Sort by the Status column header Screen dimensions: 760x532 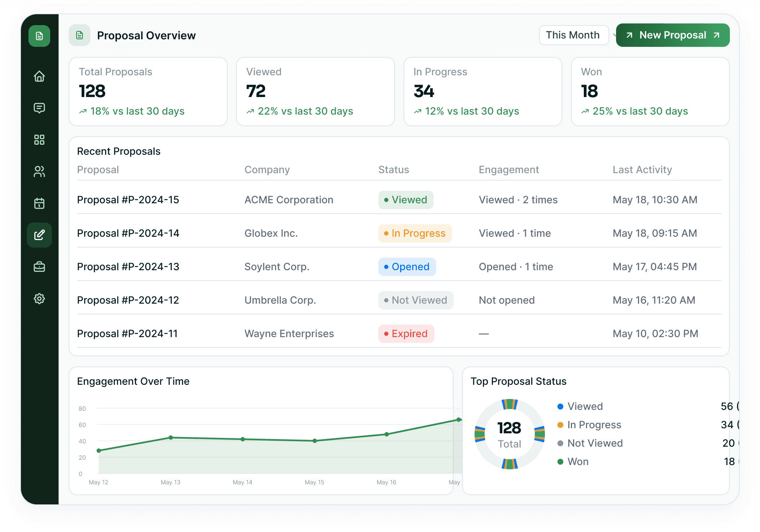(394, 170)
